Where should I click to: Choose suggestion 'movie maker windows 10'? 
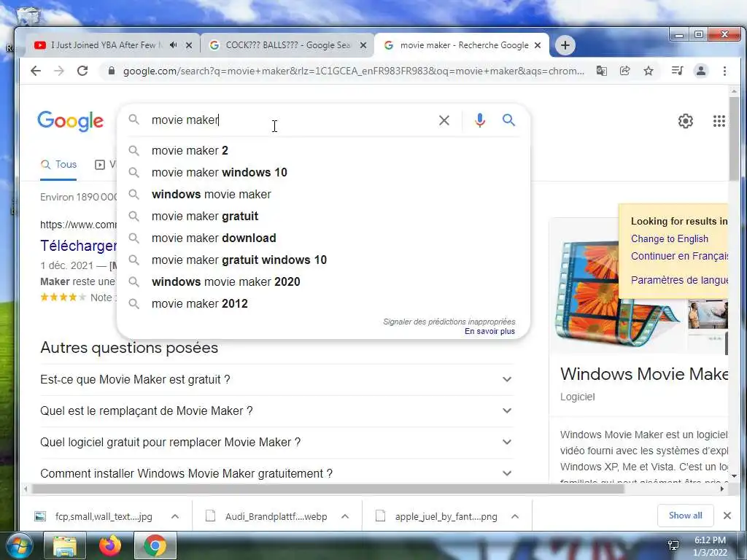323,172
